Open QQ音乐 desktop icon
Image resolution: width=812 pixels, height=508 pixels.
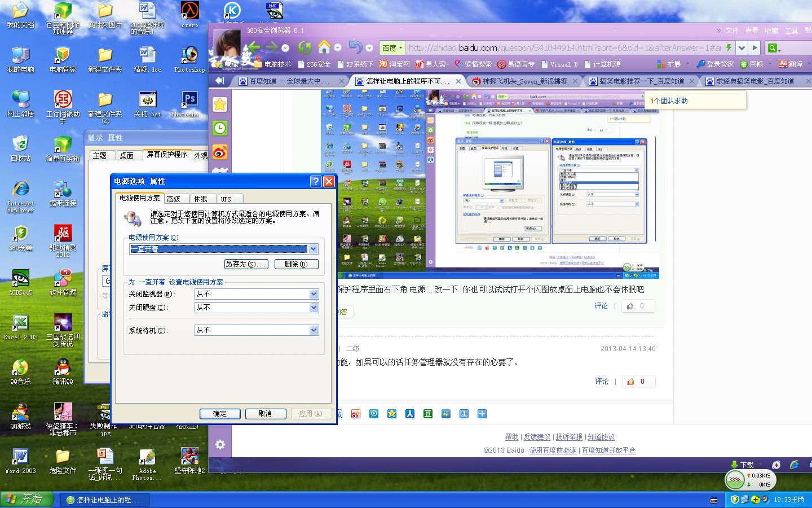(20, 371)
